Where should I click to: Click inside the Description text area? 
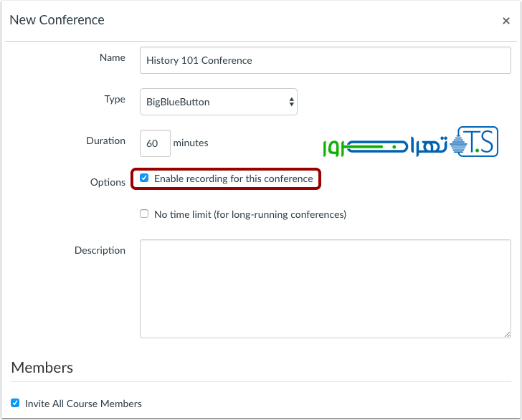click(x=325, y=289)
